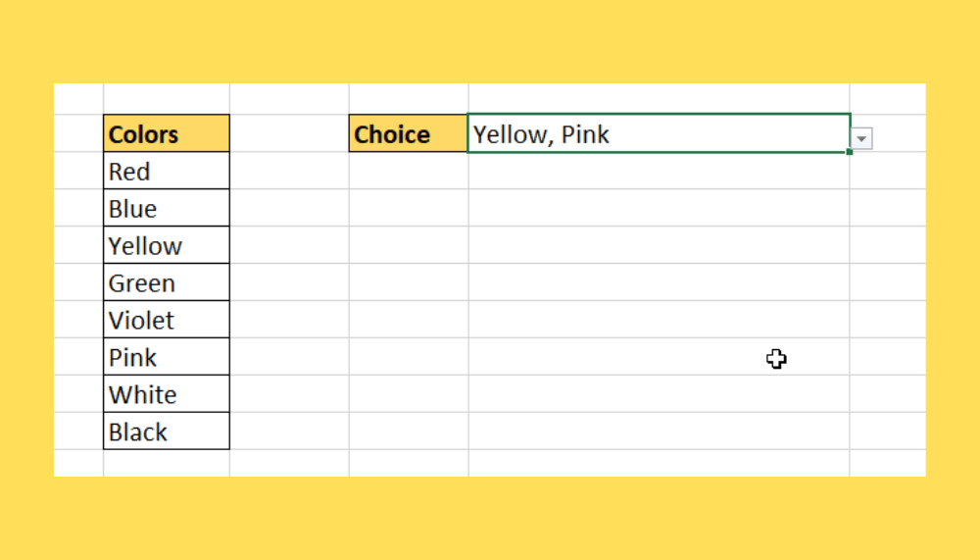
Task: Select the empty cell left of the Red cell
Action: click(x=78, y=171)
